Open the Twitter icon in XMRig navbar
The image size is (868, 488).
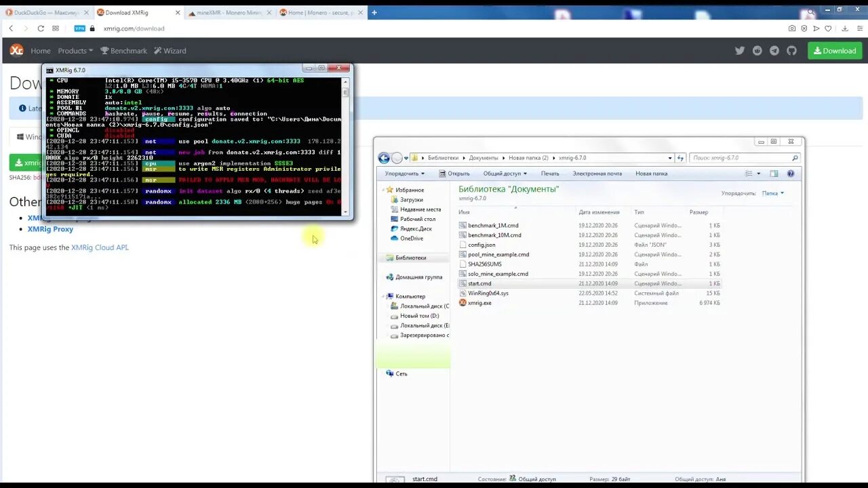pos(740,51)
